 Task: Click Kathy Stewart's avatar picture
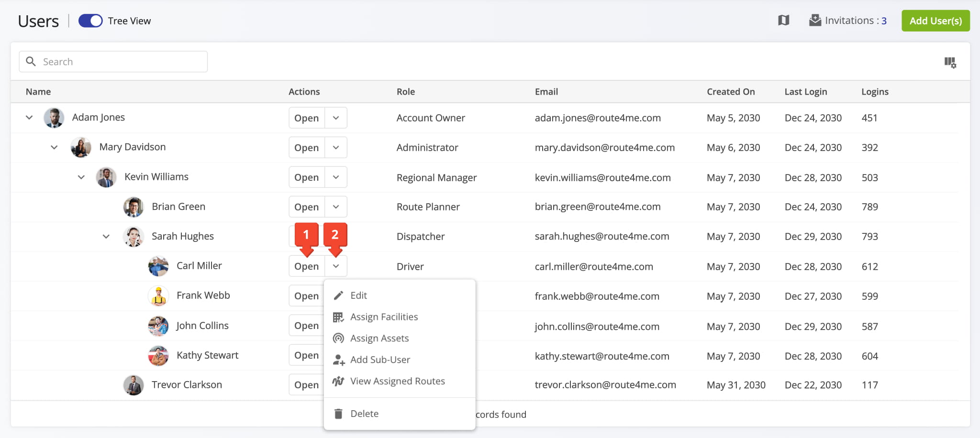point(158,355)
